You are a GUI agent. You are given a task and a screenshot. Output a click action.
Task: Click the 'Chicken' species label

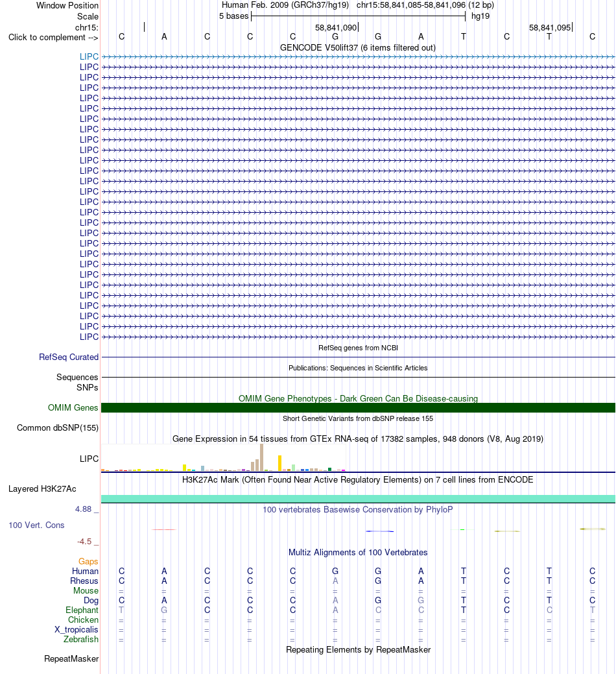point(84,620)
